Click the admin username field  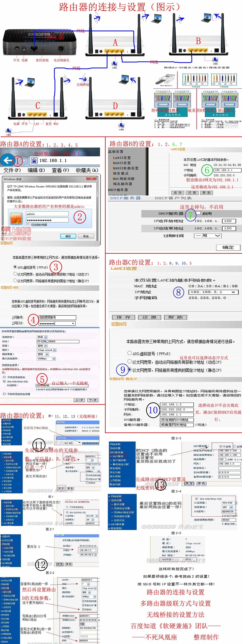click(x=47, y=214)
